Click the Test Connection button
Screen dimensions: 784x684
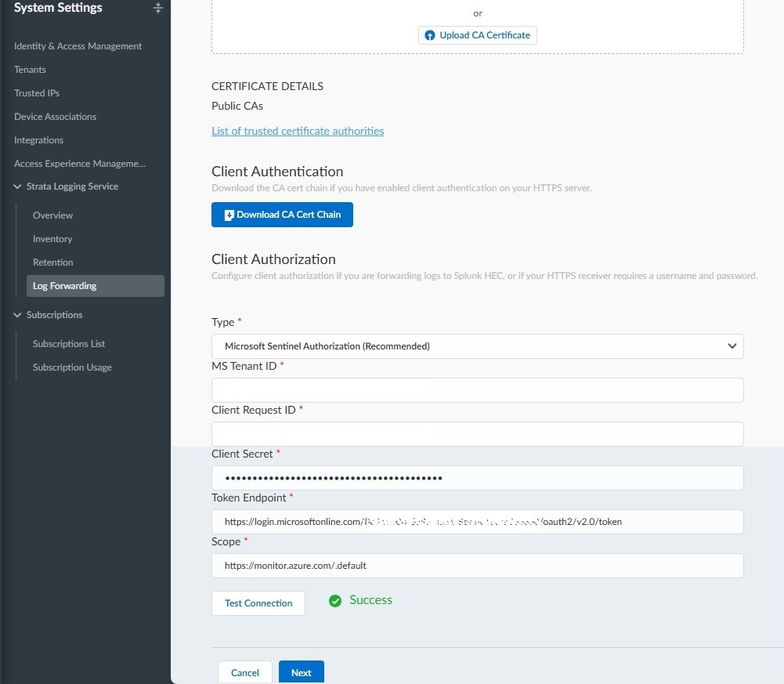pyautogui.click(x=258, y=603)
